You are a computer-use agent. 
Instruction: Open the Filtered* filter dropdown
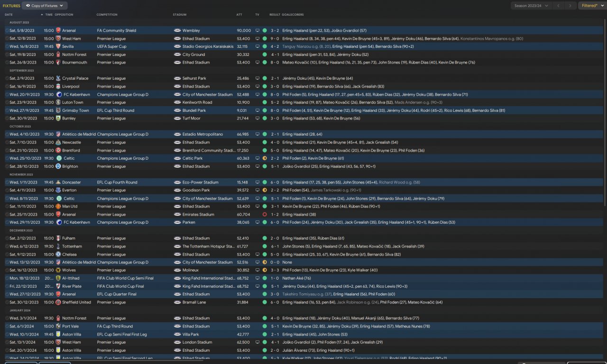pos(592,6)
